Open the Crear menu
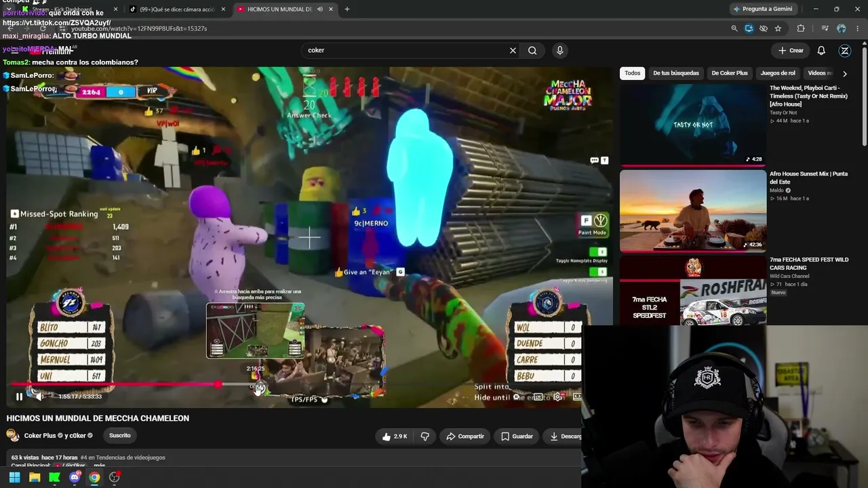The height and width of the screenshot is (488, 868). [791, 50]
